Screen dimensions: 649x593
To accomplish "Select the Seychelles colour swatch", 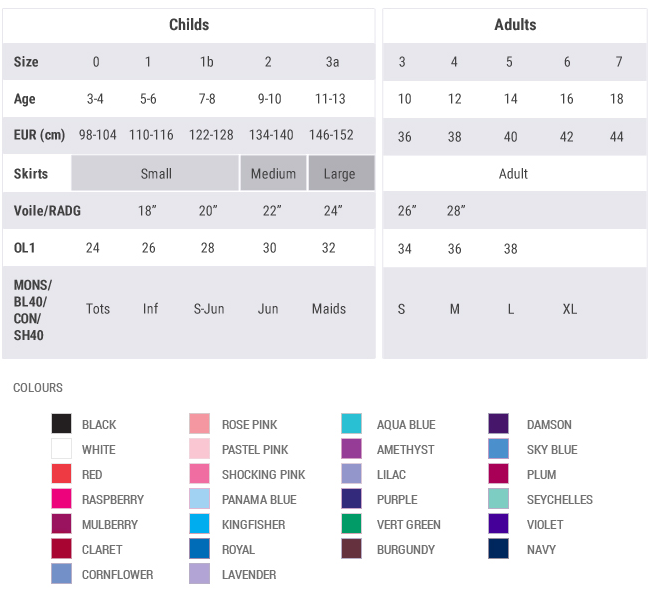I will (499, 499).
